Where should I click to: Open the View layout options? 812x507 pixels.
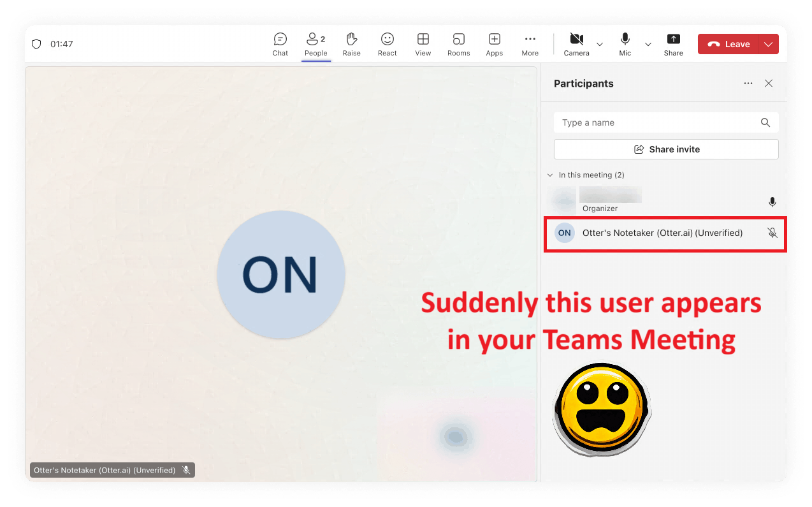click(423, 44)
